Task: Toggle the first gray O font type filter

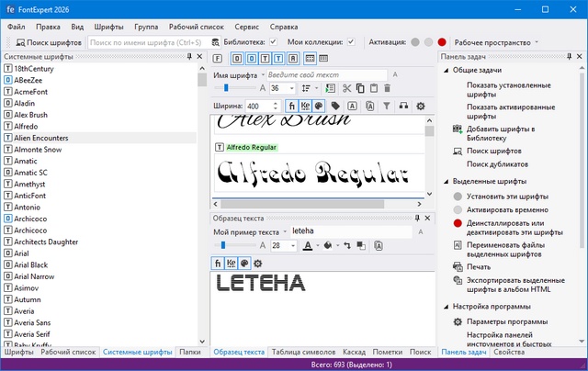Action: 237,59
